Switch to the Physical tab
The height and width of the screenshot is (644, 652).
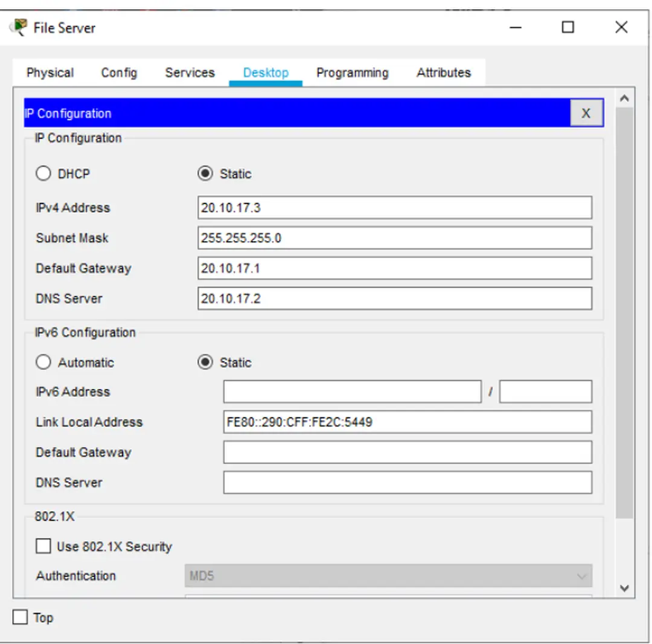[x=50, y=73]
